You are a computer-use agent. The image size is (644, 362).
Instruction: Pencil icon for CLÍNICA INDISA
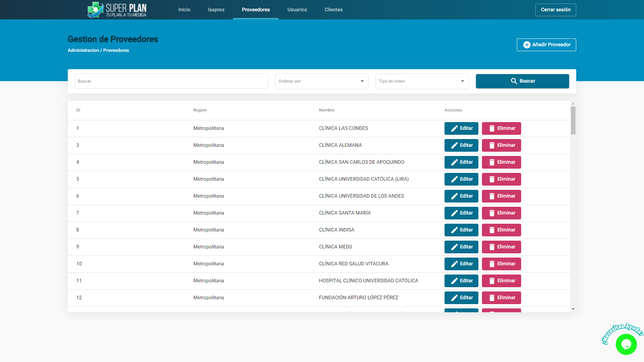pyautogui.click(x=454, y=230)
